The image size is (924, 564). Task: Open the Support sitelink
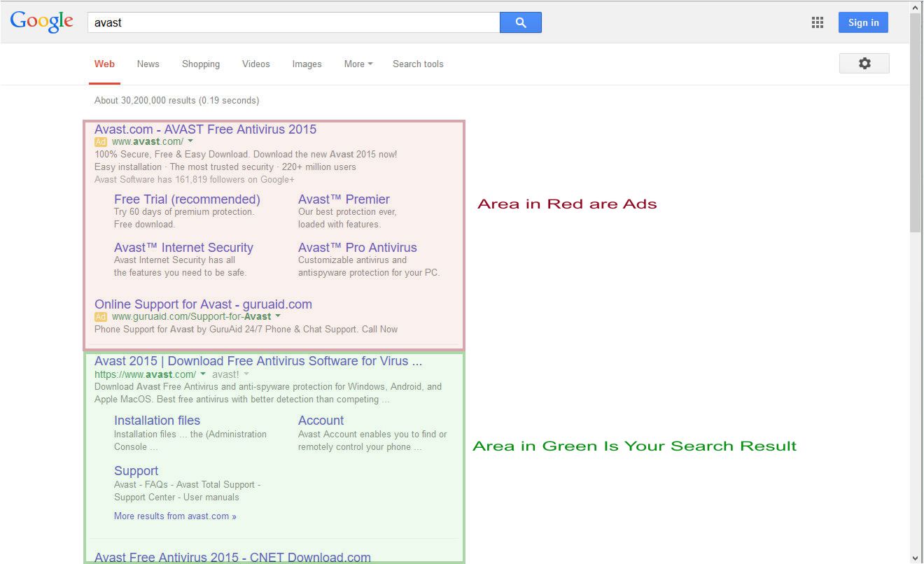click(136, 471)
